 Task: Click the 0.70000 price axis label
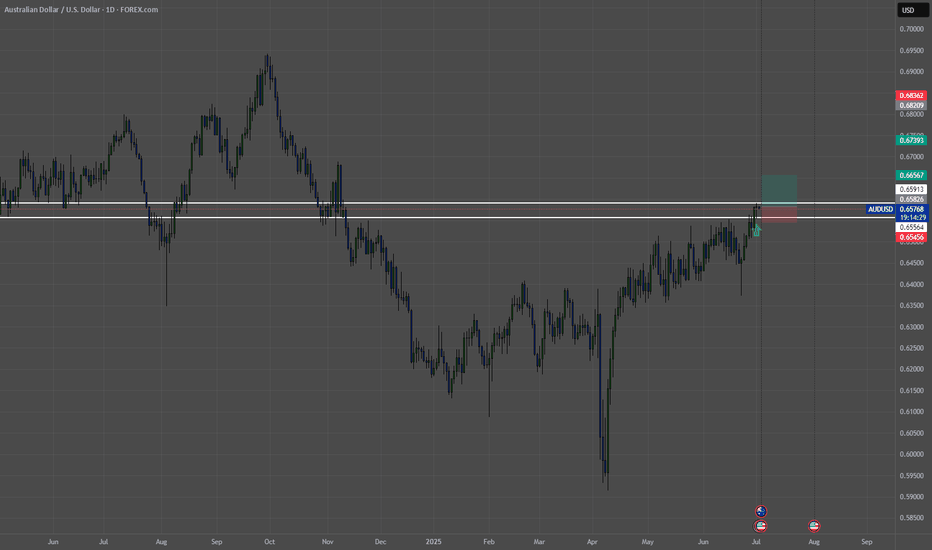tap(911, 29)
